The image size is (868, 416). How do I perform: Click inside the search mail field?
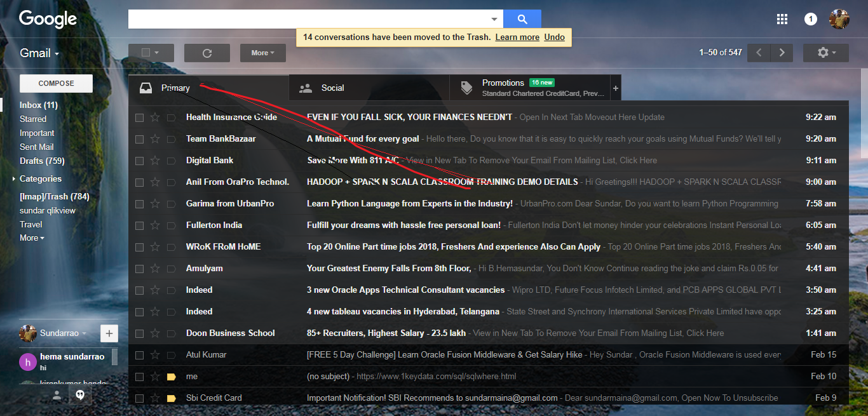[308, 19]
